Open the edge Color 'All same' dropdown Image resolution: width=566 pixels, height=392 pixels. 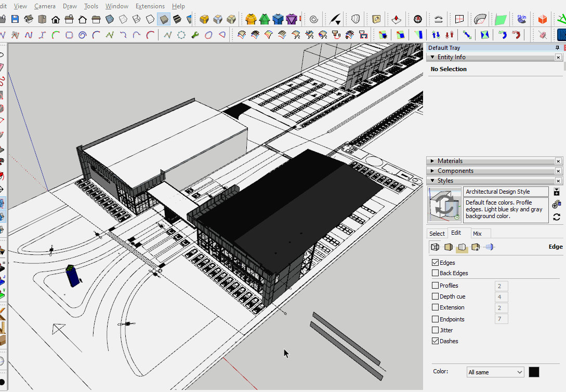[x=495, y=372]
